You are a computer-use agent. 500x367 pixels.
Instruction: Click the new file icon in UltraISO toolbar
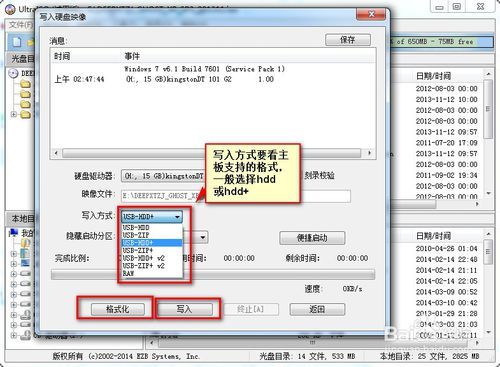[x=17, y=42]
